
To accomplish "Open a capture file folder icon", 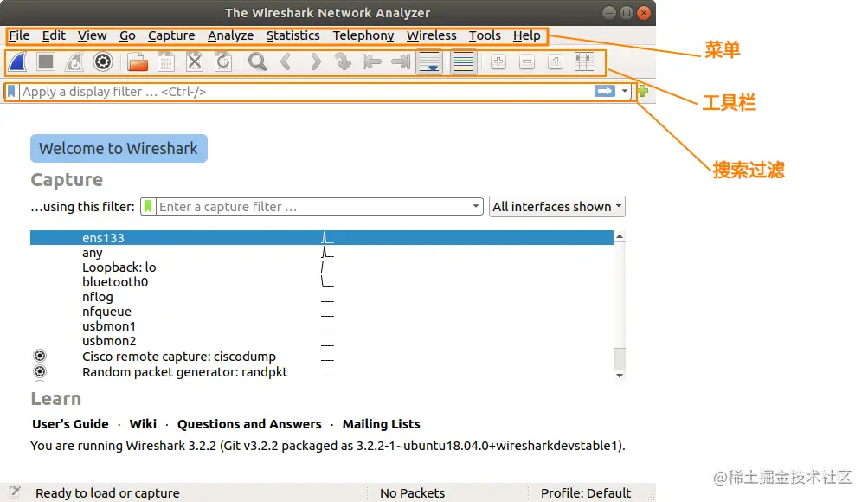I will tap(138, 62).
